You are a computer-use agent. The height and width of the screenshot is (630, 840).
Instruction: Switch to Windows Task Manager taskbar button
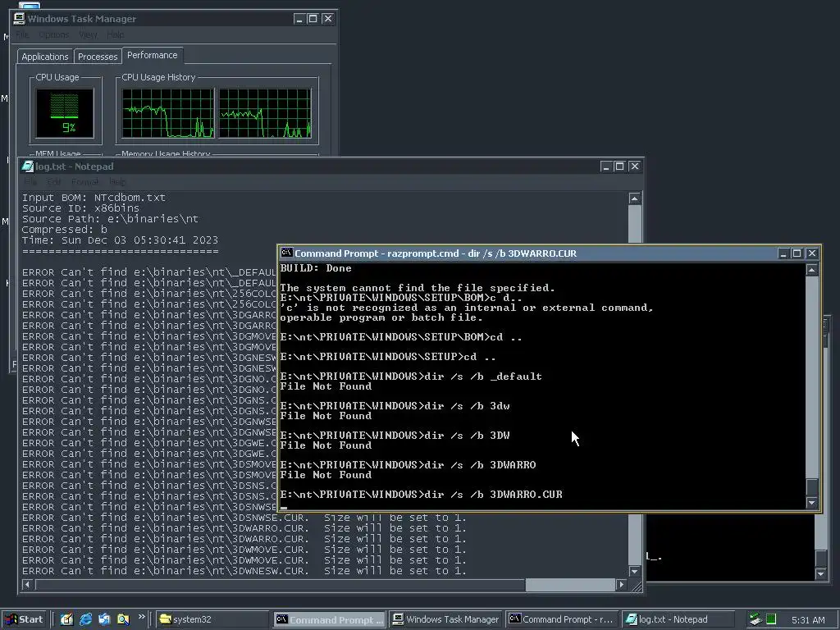coord(445,619)
